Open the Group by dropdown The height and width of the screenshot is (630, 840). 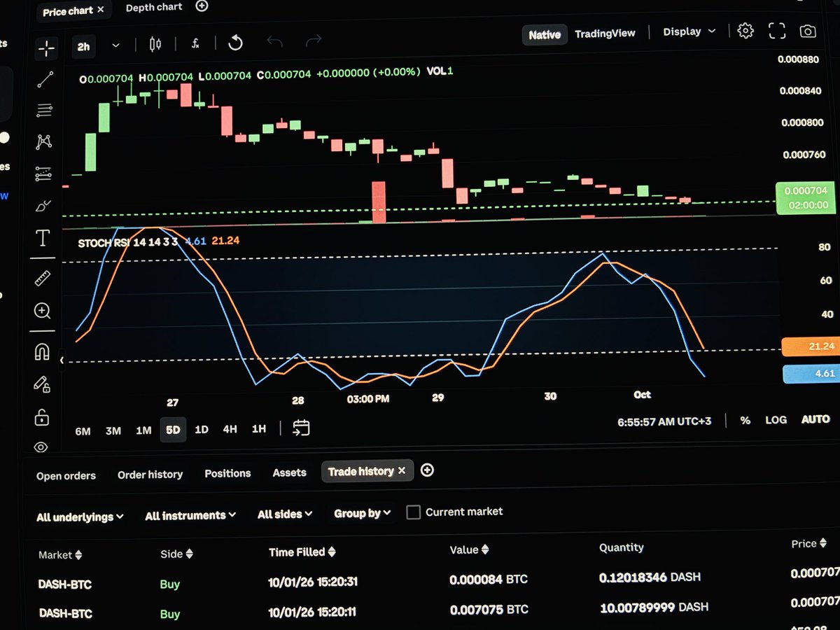click(361, 513)
